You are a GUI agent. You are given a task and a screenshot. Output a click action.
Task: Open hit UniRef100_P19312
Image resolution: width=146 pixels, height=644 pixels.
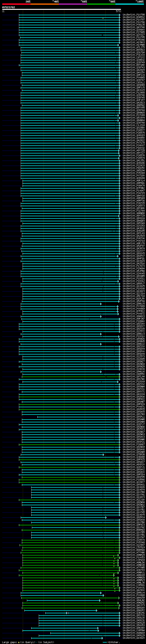point(133,281)
